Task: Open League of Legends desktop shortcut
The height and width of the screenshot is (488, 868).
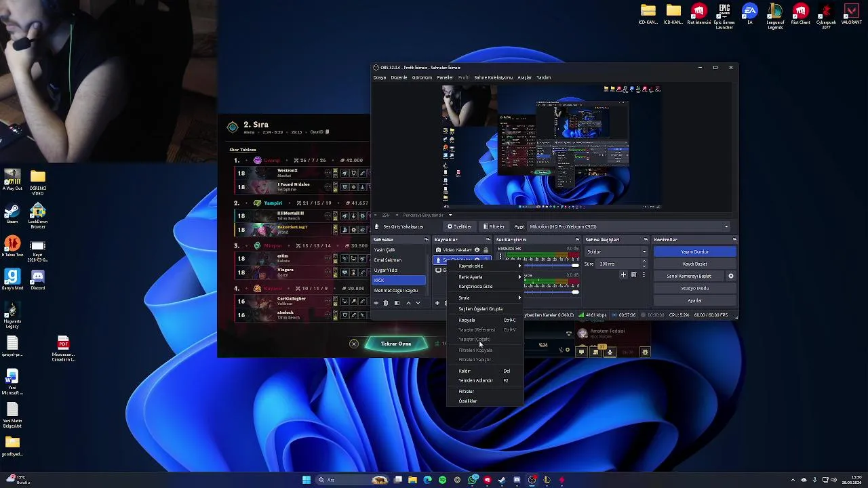Action: [x=775, y=16]
